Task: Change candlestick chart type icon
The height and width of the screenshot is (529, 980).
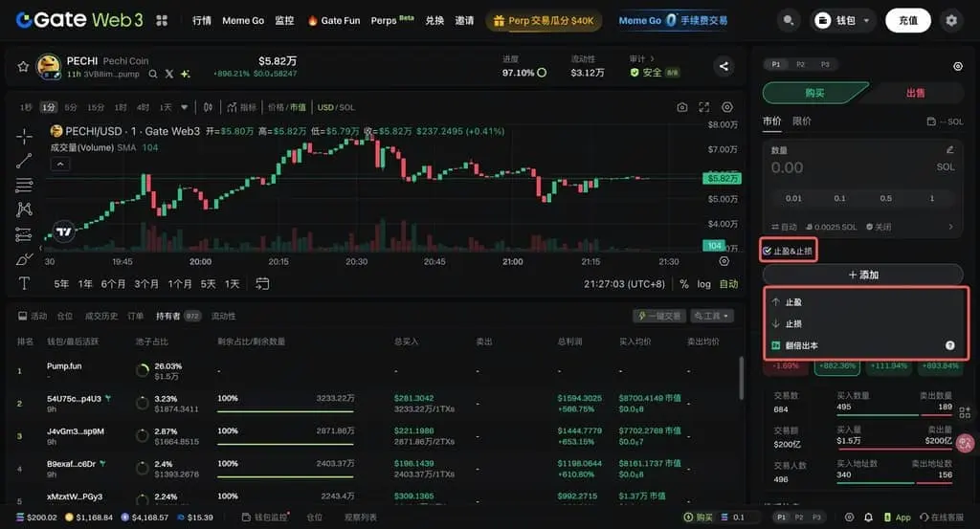Action: [x=208, y=107]
